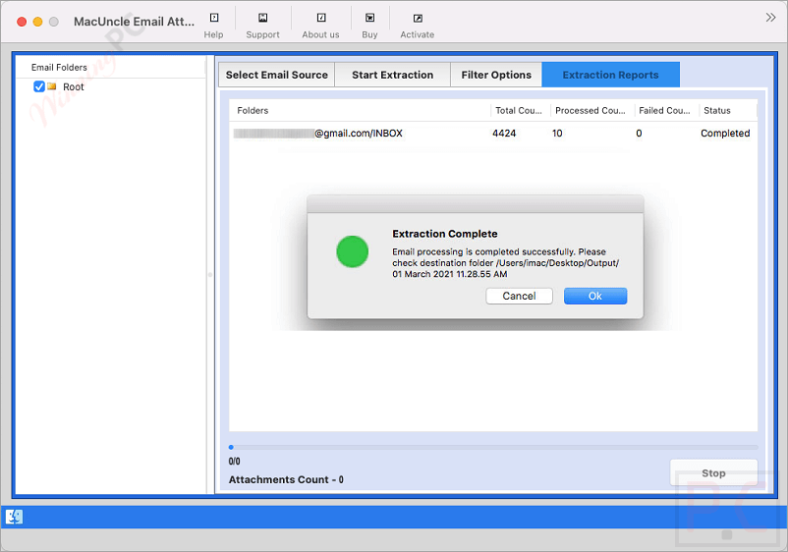Click total count value 4424
788x552 pixels.
[504, 133]
